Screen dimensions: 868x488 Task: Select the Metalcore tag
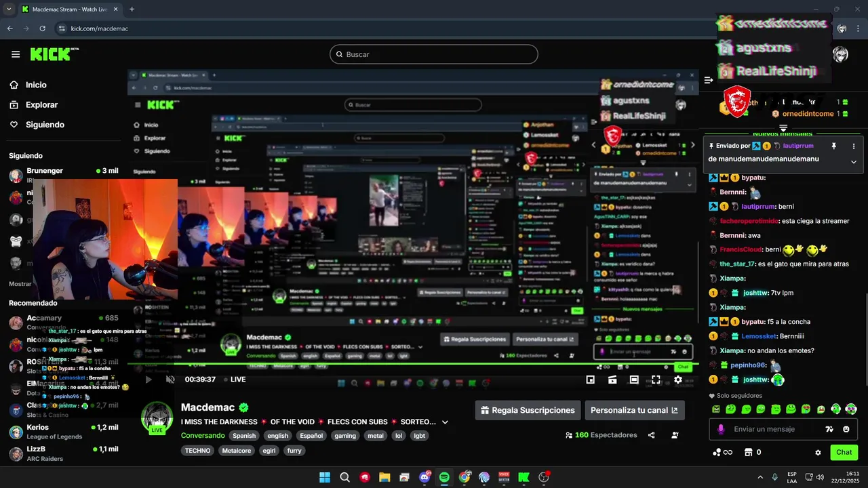click(x=237, y=450)
